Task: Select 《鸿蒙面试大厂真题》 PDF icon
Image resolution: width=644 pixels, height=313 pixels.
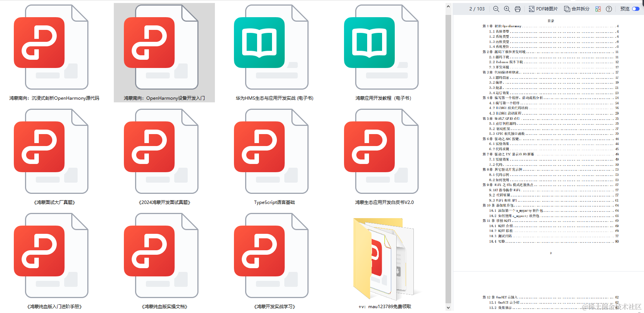Action: [51, 151]
